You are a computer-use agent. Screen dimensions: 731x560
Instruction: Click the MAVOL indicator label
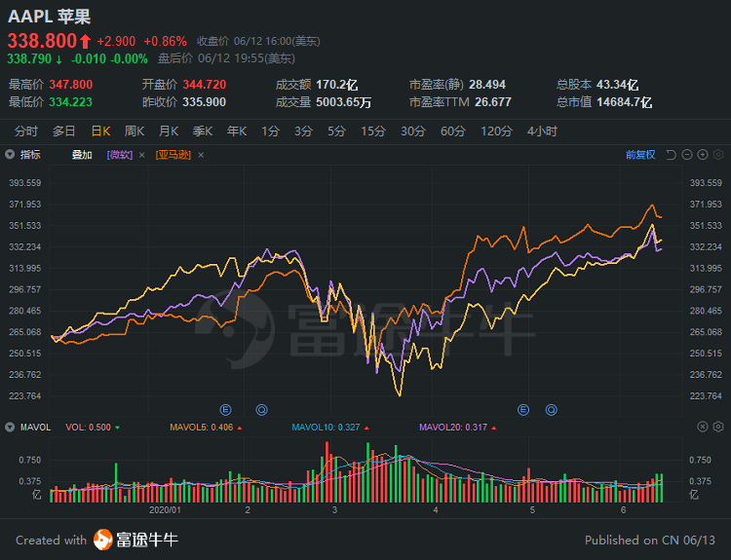click(35, 428)
